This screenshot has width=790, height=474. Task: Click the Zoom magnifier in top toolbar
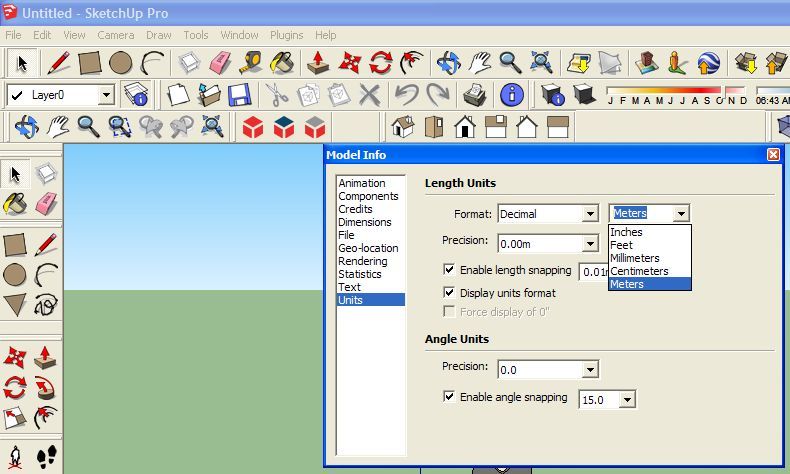(510, 63)
